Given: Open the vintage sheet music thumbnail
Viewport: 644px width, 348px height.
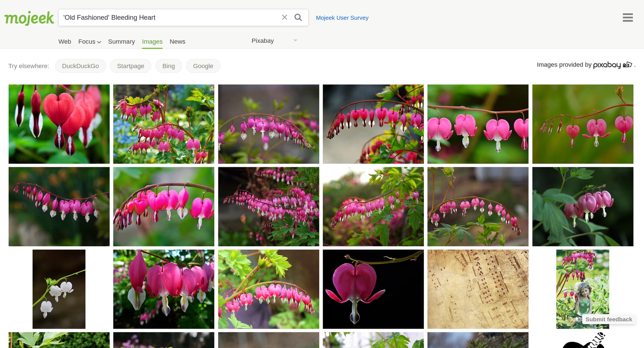Looking at the screenshot, I should [x=478, y=289].
